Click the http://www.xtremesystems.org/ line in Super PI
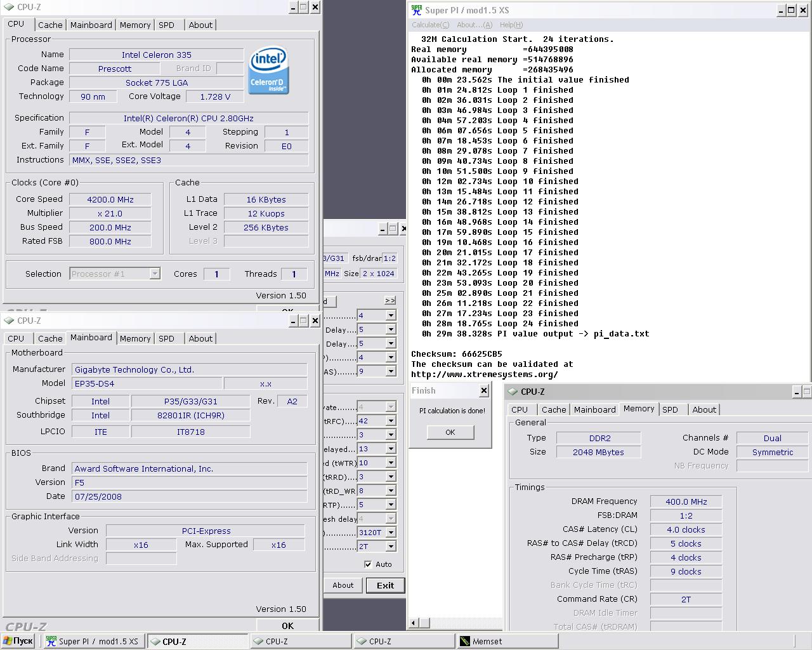Screen dimensions: 812x650 click(485, 375)
